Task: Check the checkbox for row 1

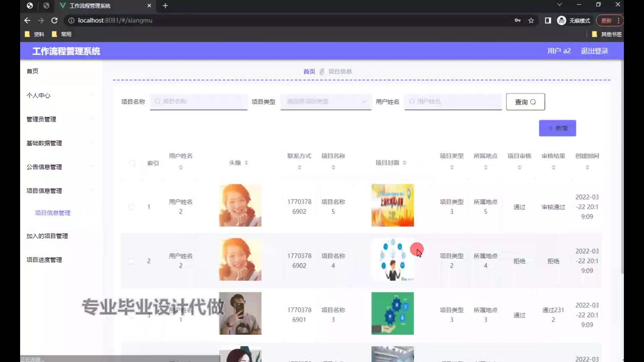Action: click(x=131, y=207)
